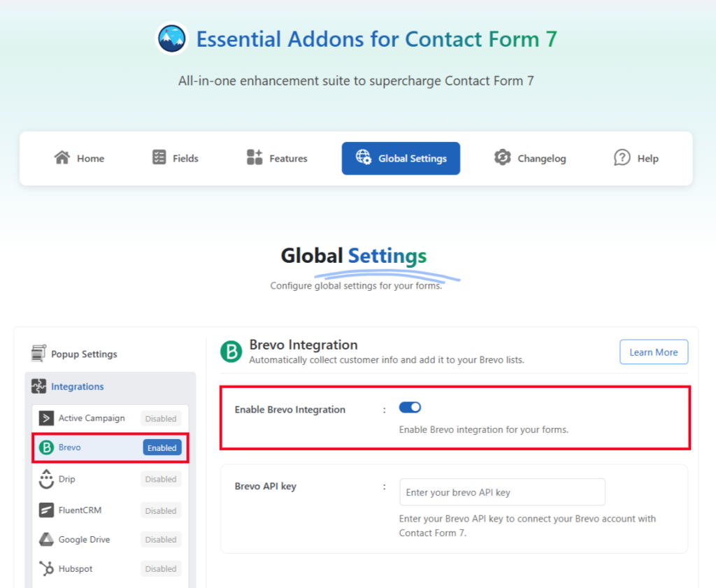Click the Brevo Enabled badge
This screenshot has width=716, height=588.
click(162, 448)
